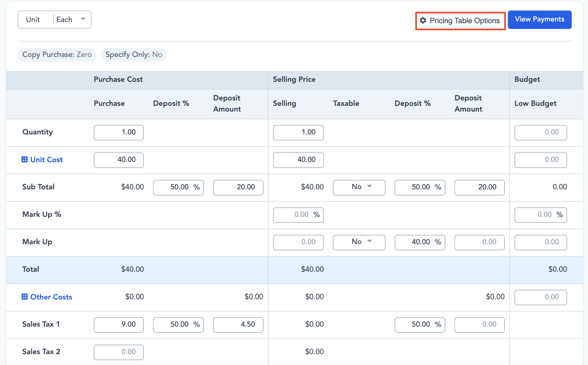
Task: Click the View Payments button
Action: (540, 19)
